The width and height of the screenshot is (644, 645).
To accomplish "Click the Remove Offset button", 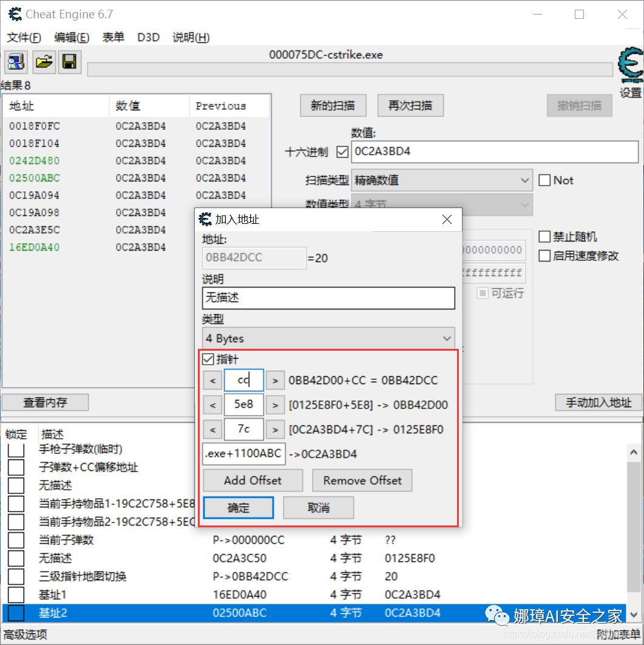I will tap(362, 481).
